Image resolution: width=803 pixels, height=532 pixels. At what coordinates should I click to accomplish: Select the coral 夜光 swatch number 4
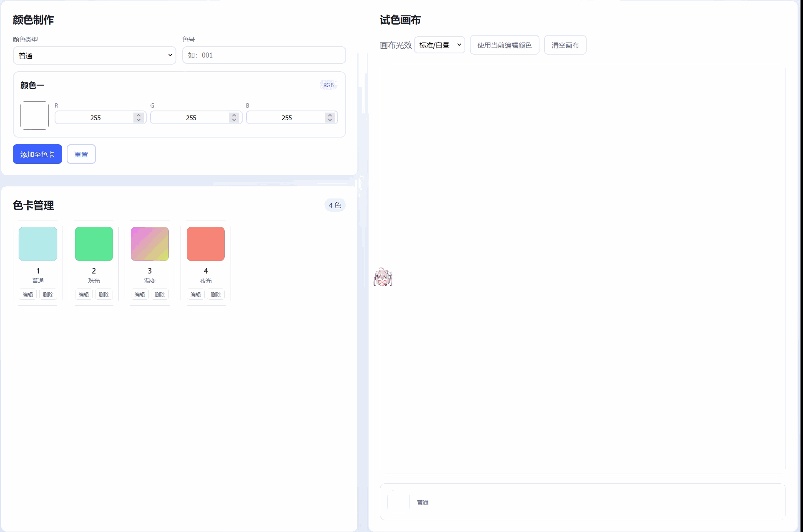(x=206, y=244)
